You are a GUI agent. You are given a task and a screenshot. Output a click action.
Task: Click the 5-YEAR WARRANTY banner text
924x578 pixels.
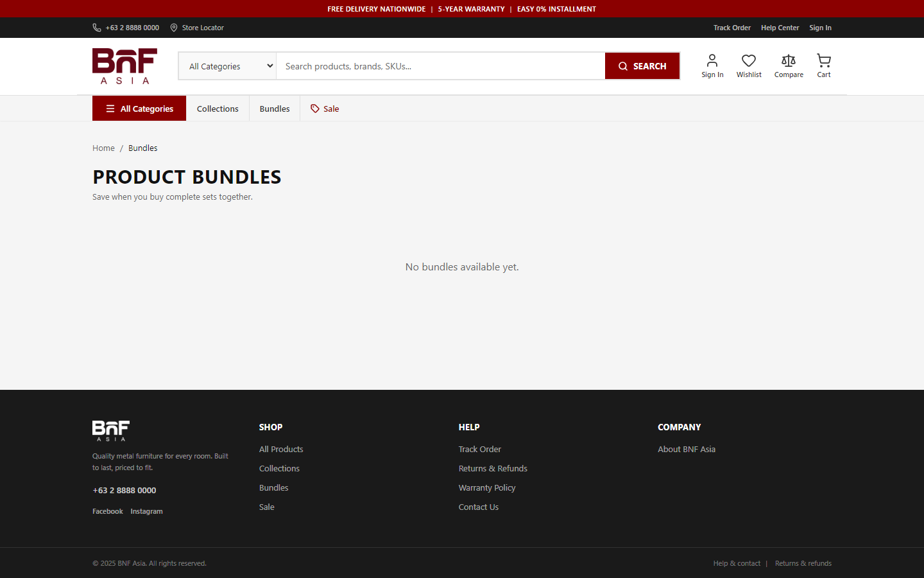click(472, 9)
